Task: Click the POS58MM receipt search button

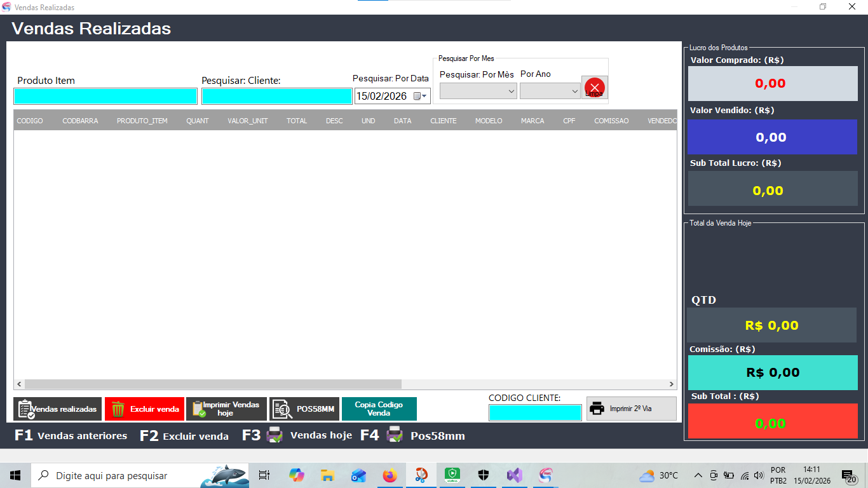Action: 304,409
